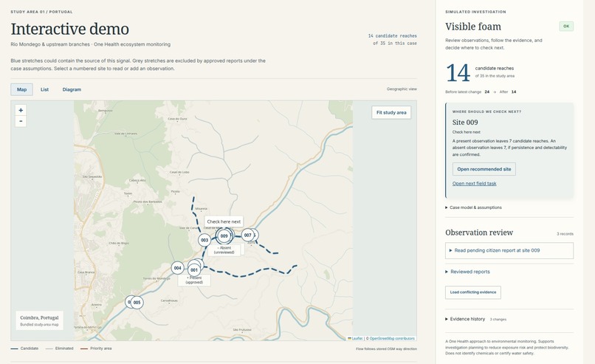595x364 pixels.
Task: Expand Read pending citizen report at site 009
Action: click(509, 250)
